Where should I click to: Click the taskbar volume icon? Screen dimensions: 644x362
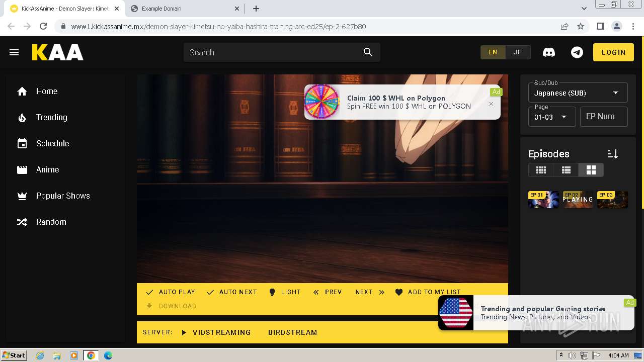pyautogui.click(x=572, y=355)
